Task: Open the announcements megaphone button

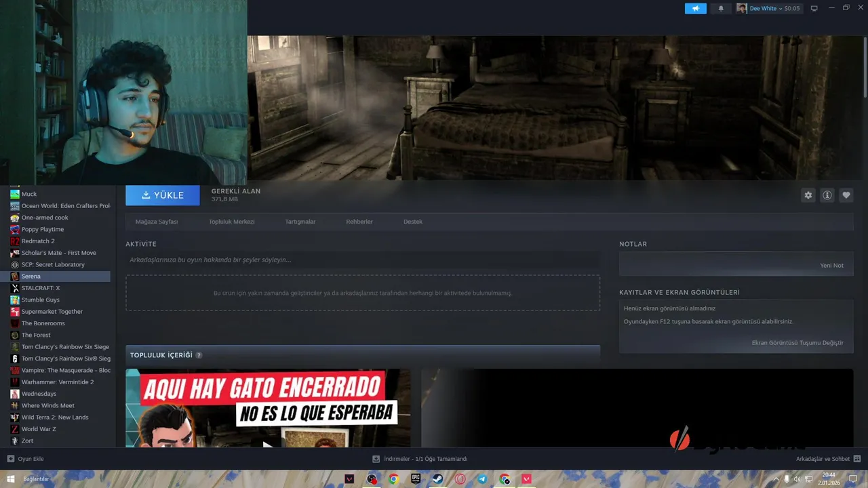Action: (x=695, y=8)
